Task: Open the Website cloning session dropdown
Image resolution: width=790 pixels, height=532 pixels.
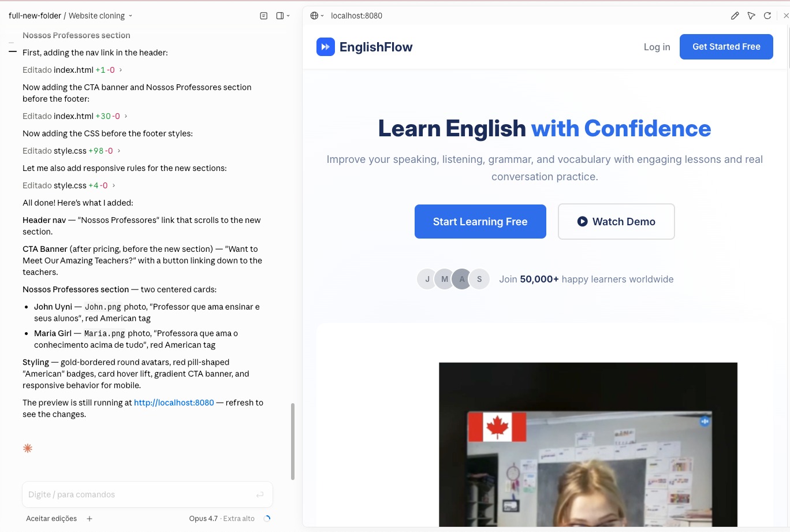Action: (100, 16)
